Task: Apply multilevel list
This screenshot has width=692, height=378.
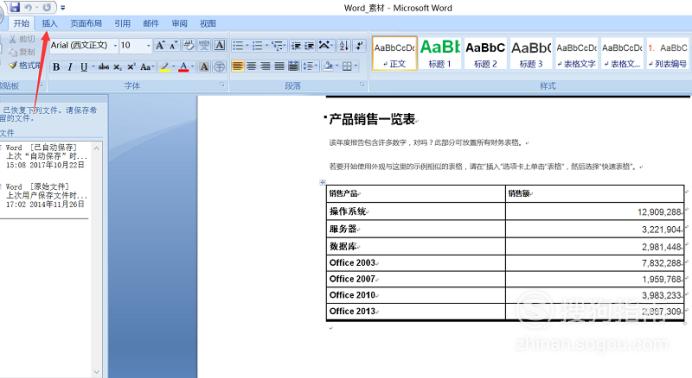Action: pyautogui.click(x=277, y=45)
